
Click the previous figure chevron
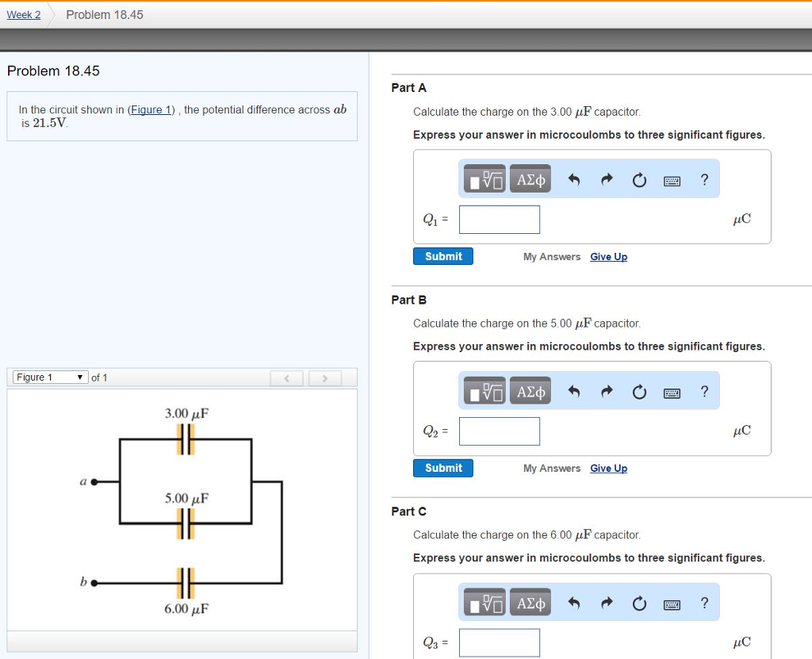[x=287, y=378]
